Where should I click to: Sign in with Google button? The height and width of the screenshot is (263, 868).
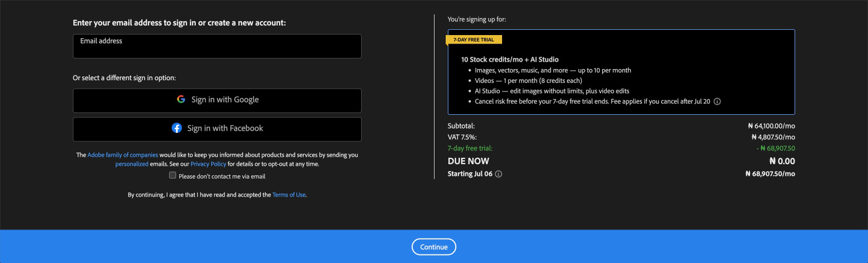pyautogui.click(x=217, y=100)
